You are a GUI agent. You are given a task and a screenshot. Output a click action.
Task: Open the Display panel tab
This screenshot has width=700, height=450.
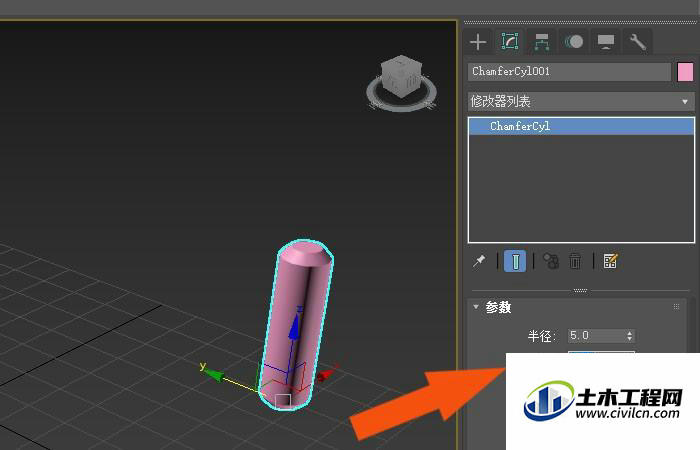605,42
